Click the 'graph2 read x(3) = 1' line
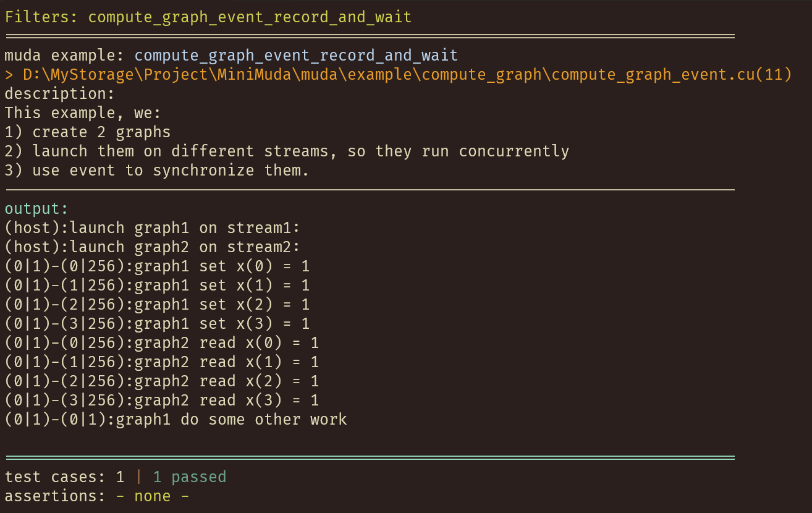 click(162, 401)
